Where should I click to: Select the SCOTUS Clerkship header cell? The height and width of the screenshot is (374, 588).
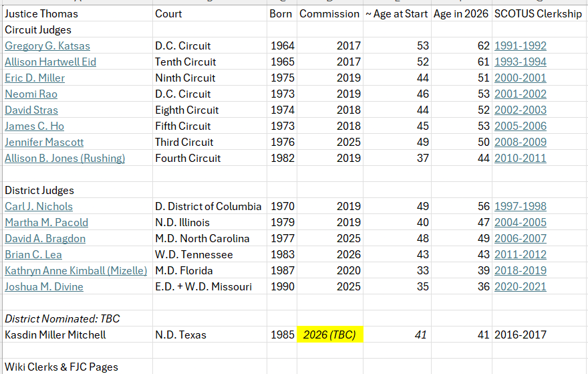point(540,13)
